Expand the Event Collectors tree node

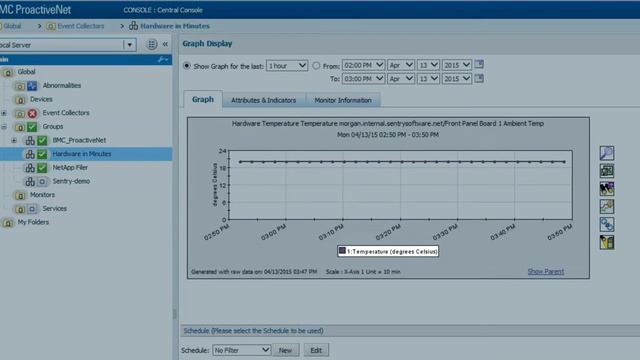[x=4, y=113]
